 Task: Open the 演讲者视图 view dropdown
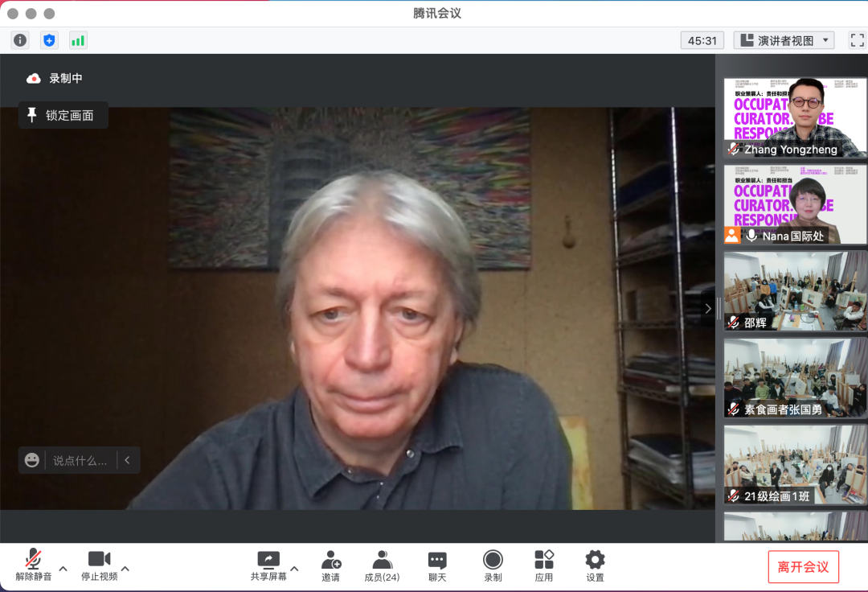point(784,40)
